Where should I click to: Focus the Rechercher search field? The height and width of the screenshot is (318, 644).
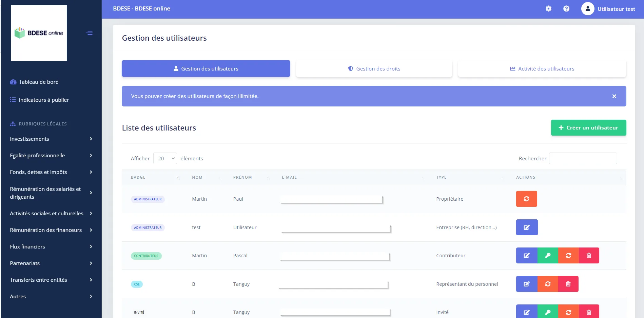tap(583, 158)
